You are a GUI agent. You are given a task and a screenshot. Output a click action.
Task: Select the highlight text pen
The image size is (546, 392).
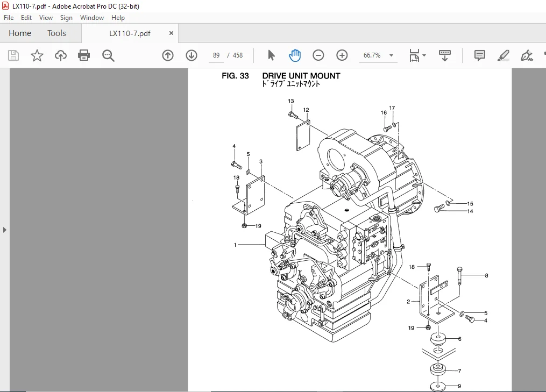point(504,55)
